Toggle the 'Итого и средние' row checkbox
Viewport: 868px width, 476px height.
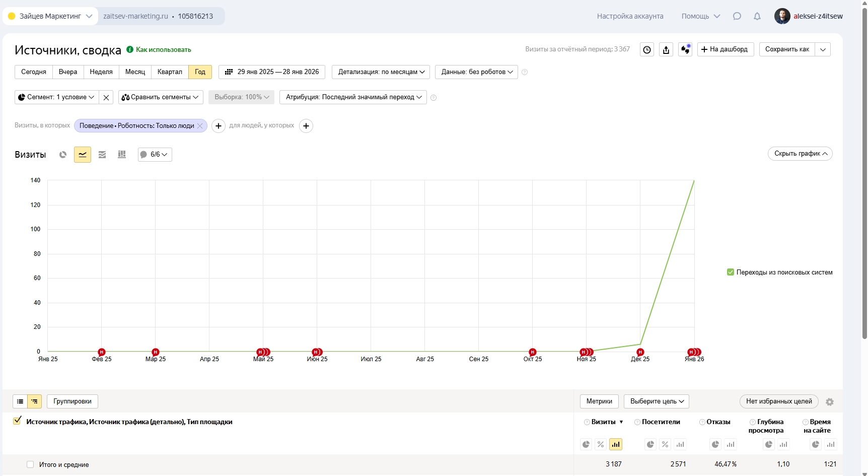(x=30, y=464)
